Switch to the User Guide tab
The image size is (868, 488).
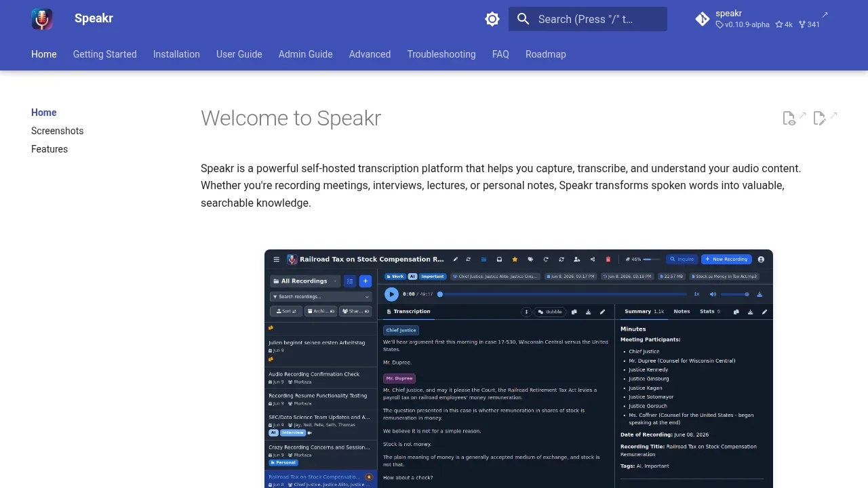point(239,54)
